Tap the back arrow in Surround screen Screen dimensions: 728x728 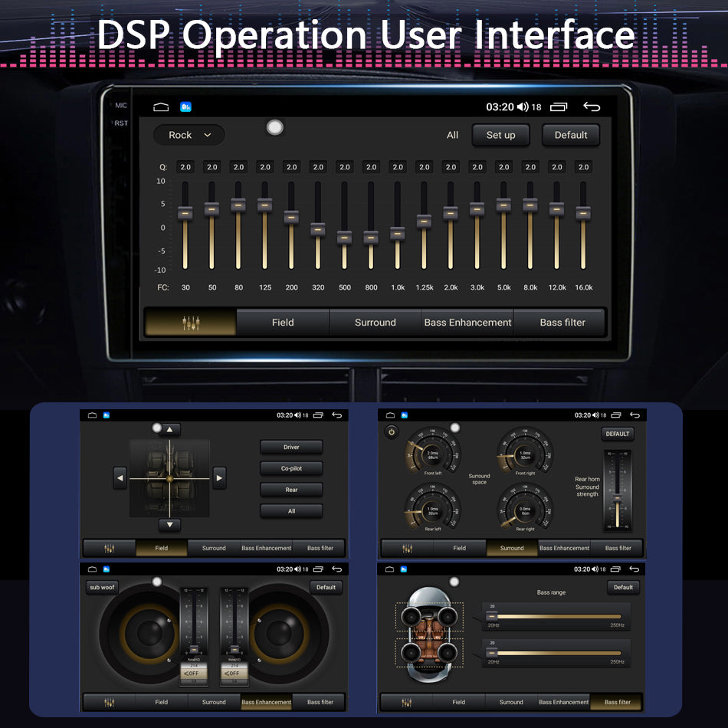[x=635, y=415]
